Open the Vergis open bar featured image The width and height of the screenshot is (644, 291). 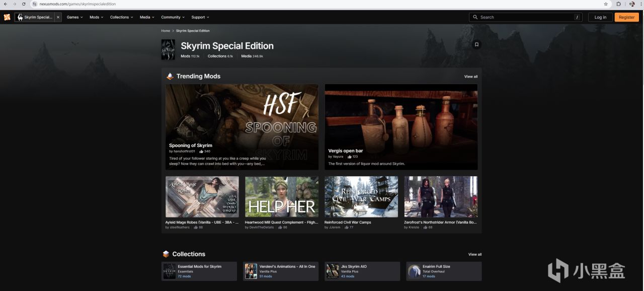point(401,127)
